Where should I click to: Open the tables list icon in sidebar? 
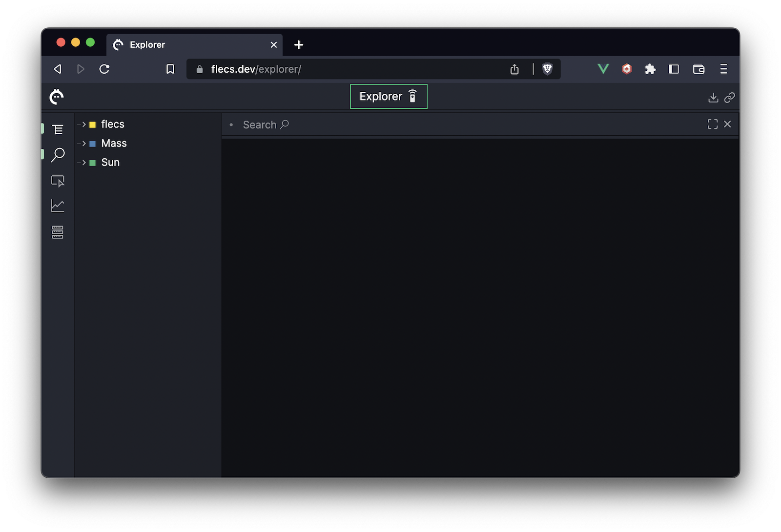click(x=58, y=232)
